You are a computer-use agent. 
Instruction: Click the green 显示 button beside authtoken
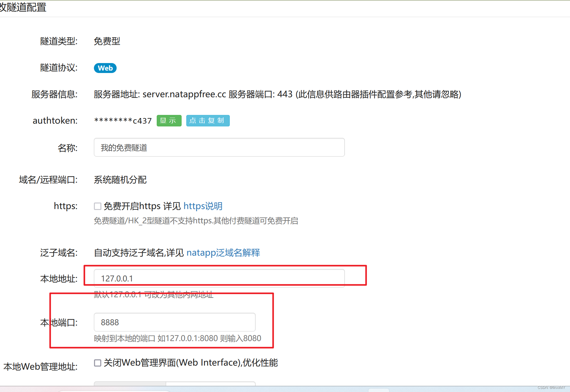[x=169, y=121]
